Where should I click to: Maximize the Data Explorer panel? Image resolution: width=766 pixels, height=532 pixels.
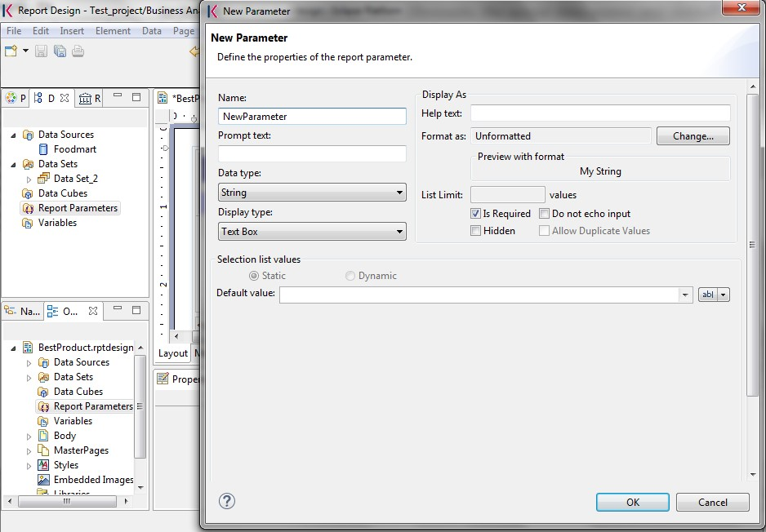click(x=136, y=97)
